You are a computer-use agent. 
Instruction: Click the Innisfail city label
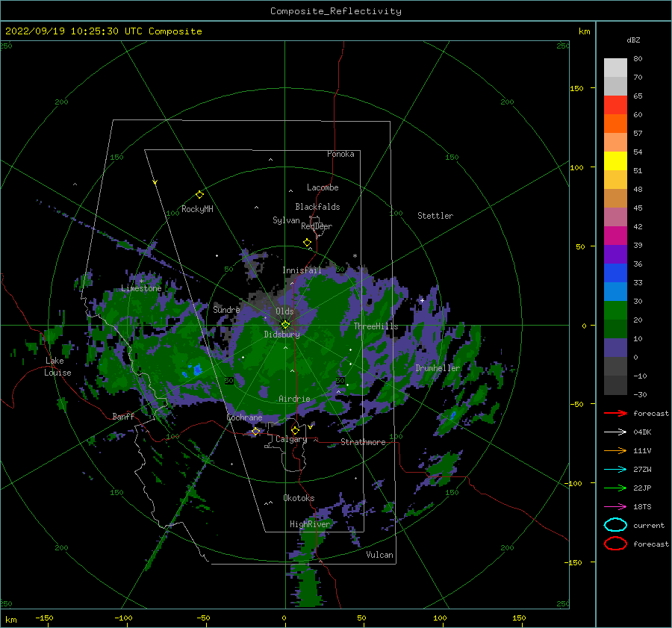click(302, 270)
